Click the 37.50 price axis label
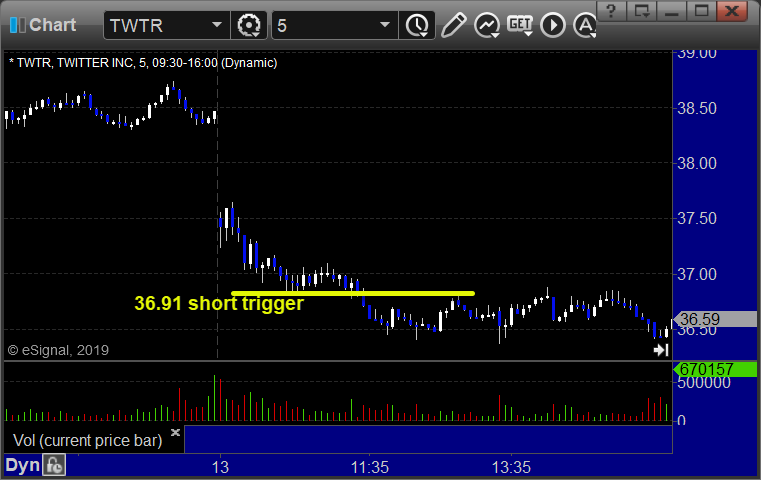 coord(696,218)
